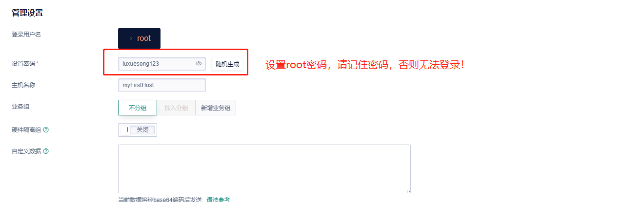Show the password with the eye icon
Viewport: 644px width, 202px height.
click(x=199, y=64)
